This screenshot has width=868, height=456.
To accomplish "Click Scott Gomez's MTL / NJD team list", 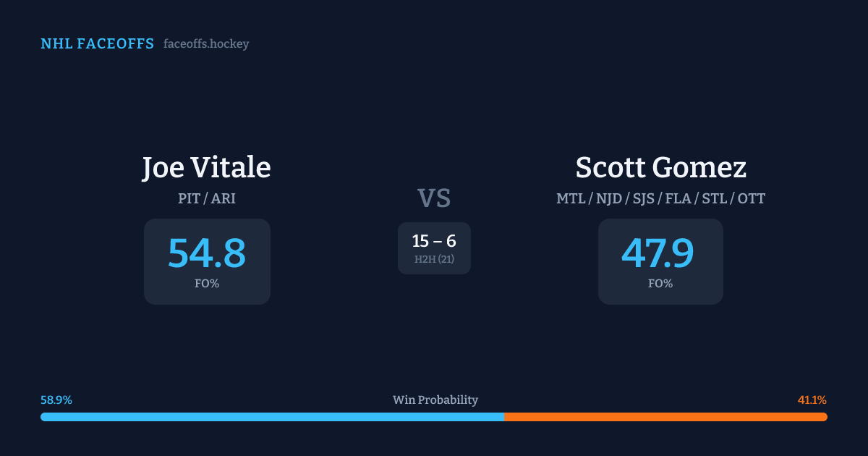I will (x=660, y=198).
